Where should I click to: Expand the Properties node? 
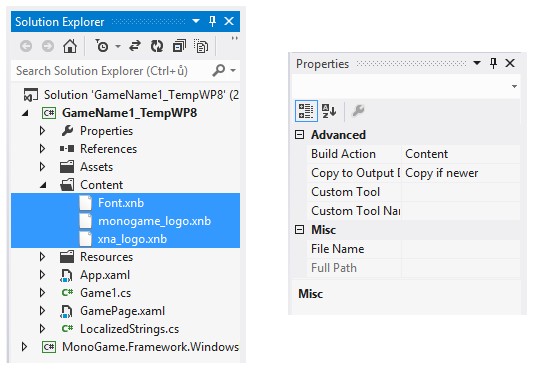[x=42, y=131]
